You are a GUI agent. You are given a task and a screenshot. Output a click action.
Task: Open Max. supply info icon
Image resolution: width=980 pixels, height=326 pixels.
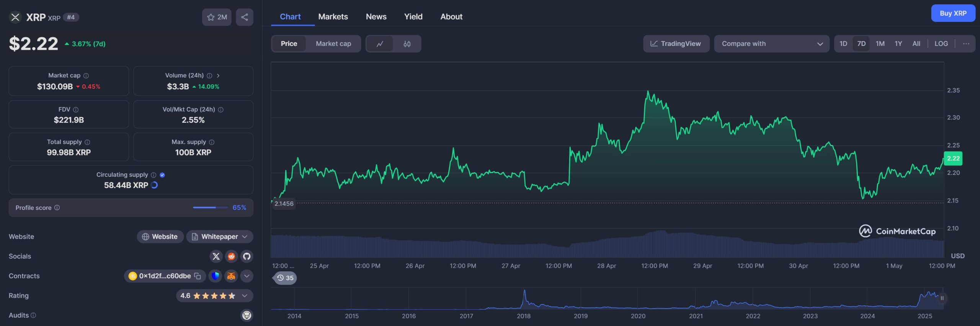(x=212, y=142)
